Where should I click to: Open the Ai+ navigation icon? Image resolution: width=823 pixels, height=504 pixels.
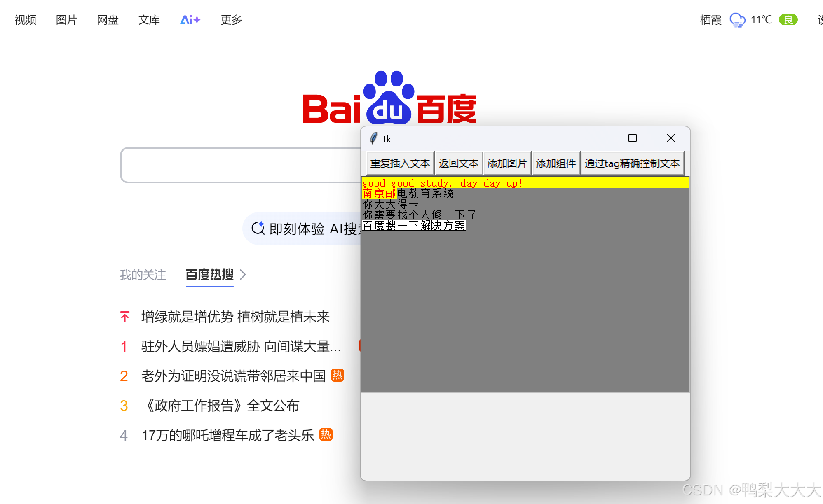[x=190, y=20]
